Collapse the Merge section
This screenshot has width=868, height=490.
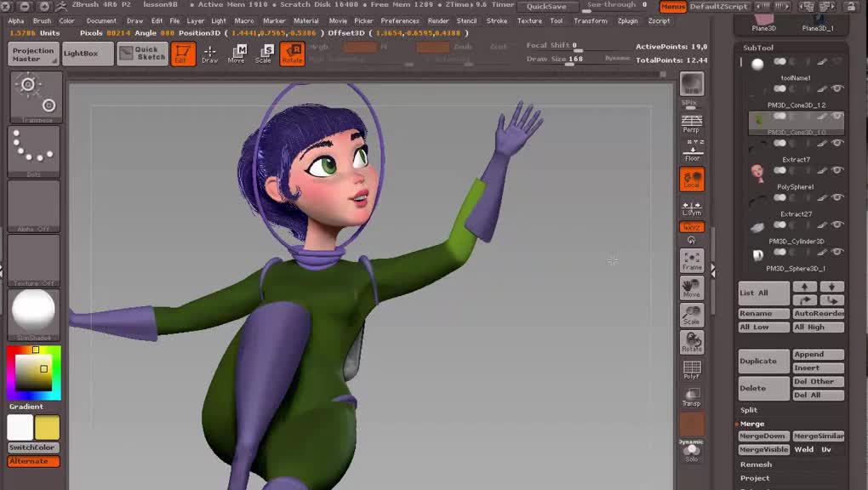tap(752, 424)
